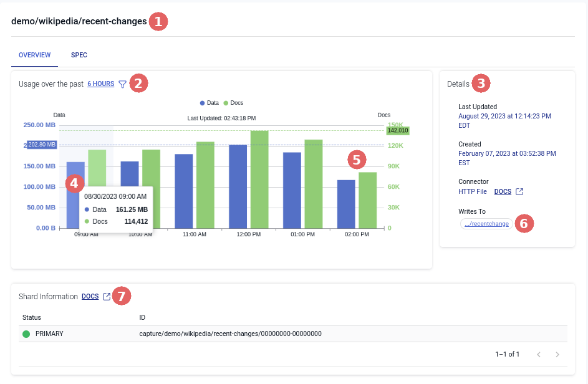Go to next page of shard table

(x=557, y=355)
